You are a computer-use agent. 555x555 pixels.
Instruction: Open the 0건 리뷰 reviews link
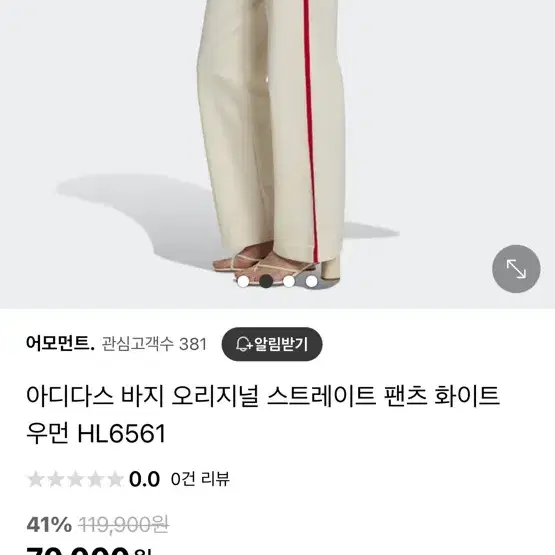200,479
